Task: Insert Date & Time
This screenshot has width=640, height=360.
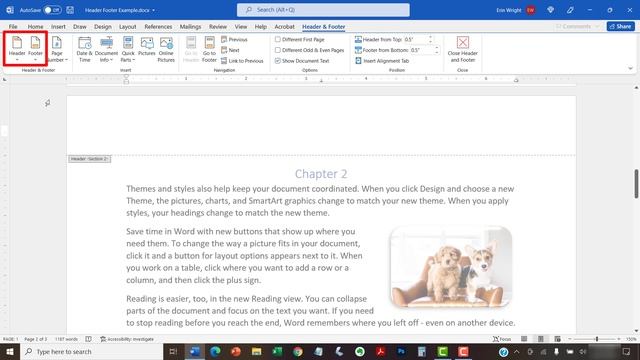Action: (x=84, y=49)
